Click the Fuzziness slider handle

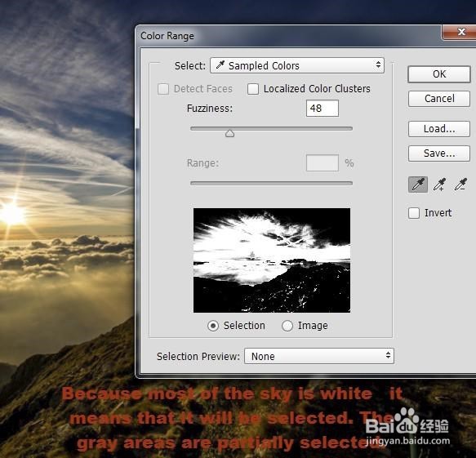229,133
